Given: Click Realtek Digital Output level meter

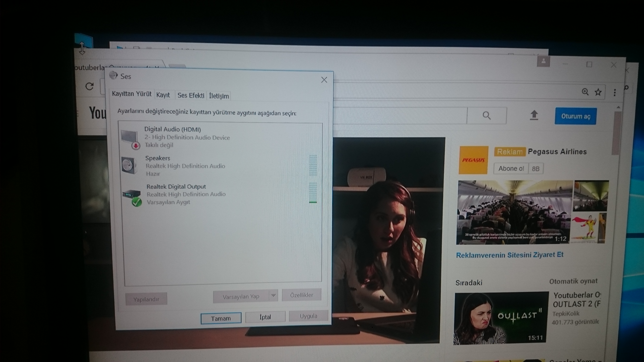Looking at the screenshot, I should 313,192.
